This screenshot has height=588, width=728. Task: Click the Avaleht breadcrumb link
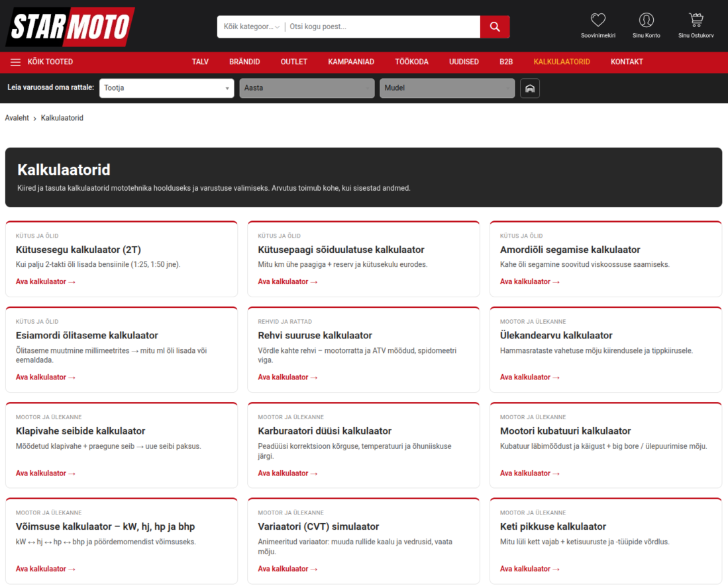(x=17, y=118)
